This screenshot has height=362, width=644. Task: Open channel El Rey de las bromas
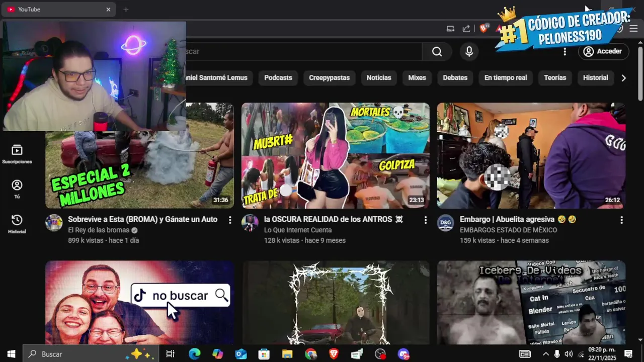(x=99, y=230)
